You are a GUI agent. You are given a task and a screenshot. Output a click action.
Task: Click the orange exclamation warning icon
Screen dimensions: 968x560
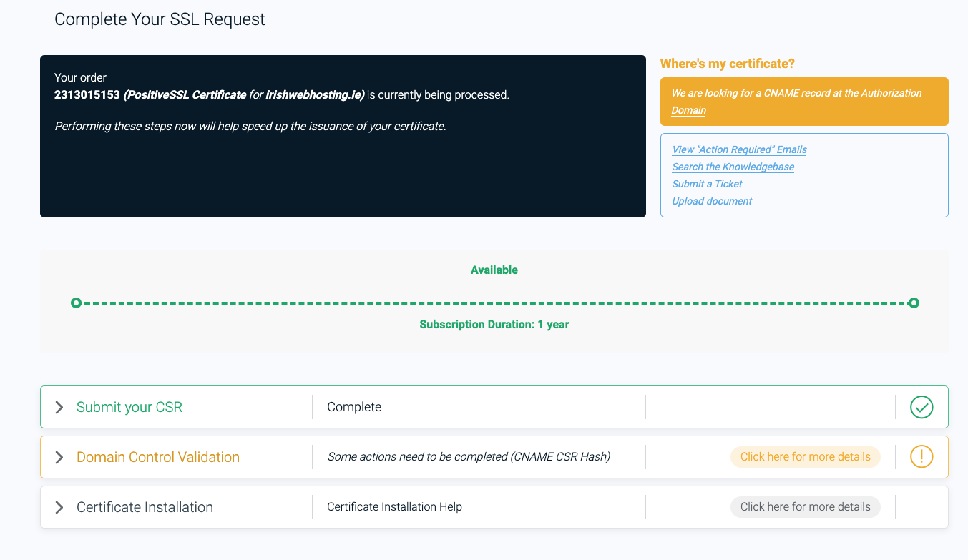[921, 457]
